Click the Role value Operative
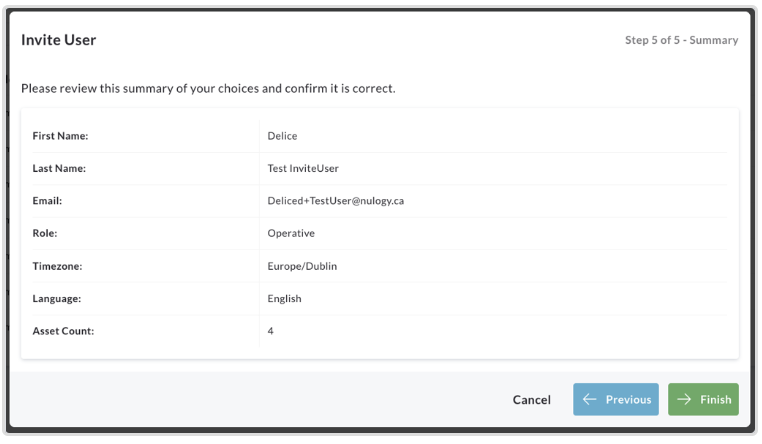 (291, 234)
